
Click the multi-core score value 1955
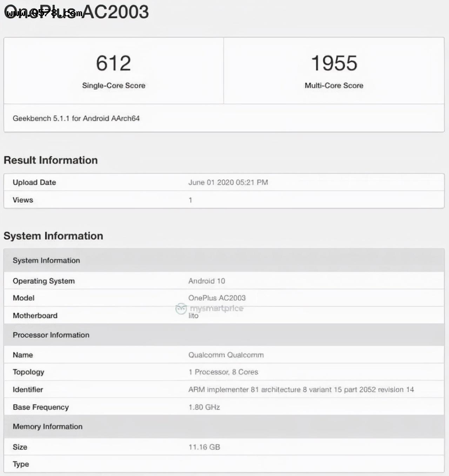click(x=334, y=63)
